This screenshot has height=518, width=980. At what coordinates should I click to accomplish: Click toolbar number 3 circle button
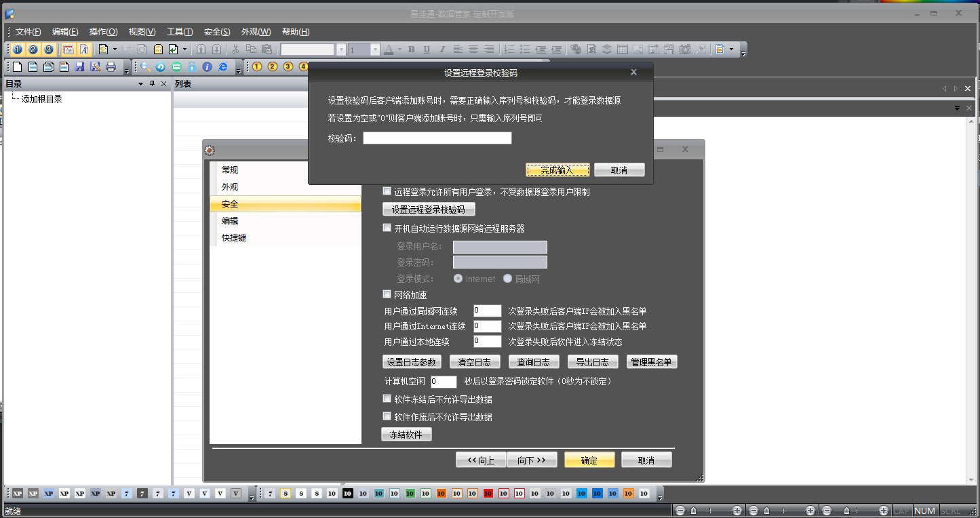click(x=49, y=49)
